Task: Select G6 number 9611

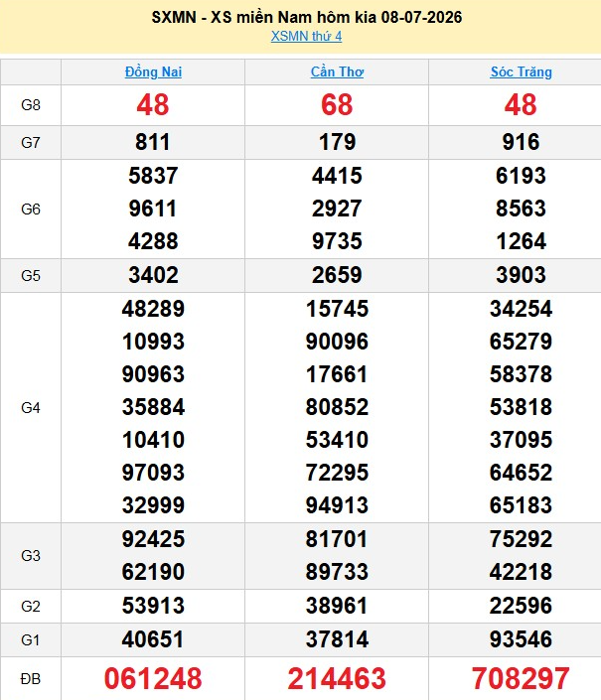Action: 153,209
